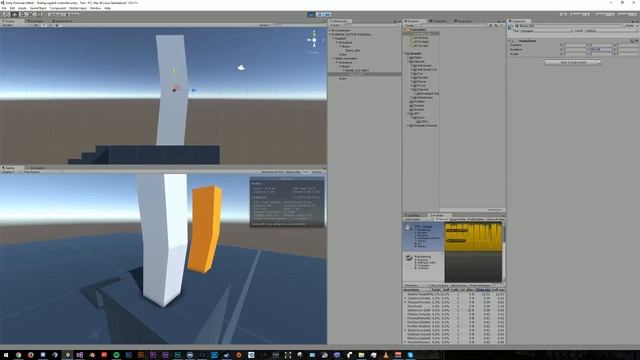This screenshot has width=640, height=360.
Task: Open the Transform component gear menu
Action: point(636,41)
